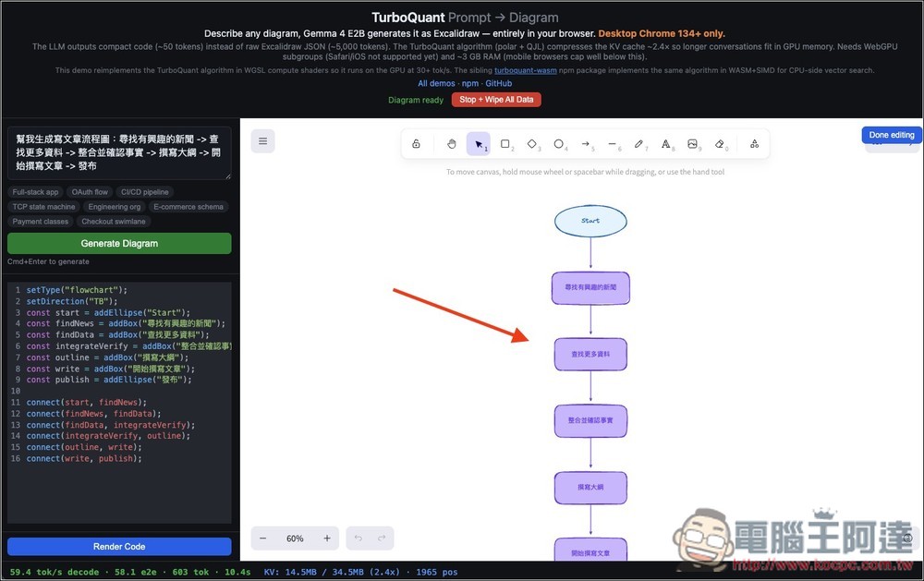Zoom in with the plus button
The height and width of the screenshot is (581, 924).
[x=327, y=538]
